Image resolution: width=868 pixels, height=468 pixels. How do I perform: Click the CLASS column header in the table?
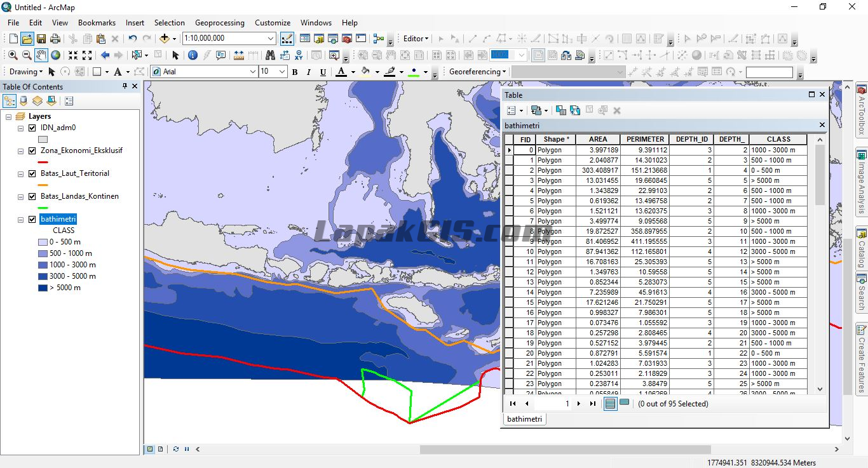pos(778,139)
